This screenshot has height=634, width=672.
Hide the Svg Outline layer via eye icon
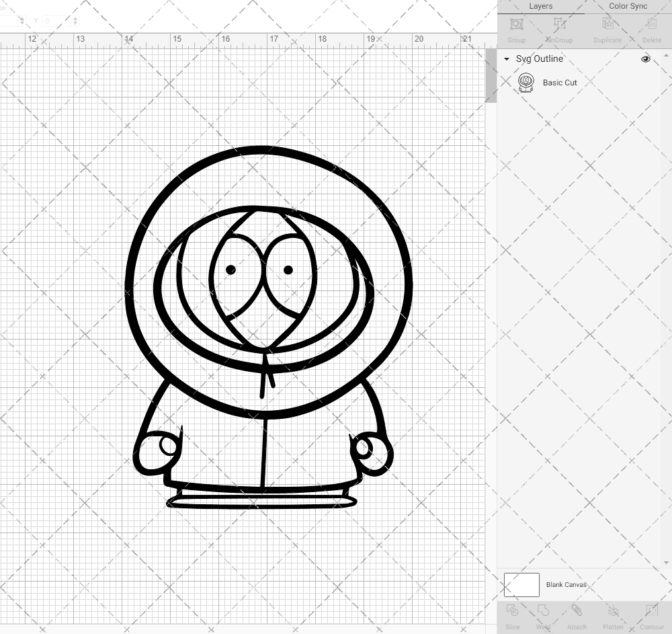(645, 59)
